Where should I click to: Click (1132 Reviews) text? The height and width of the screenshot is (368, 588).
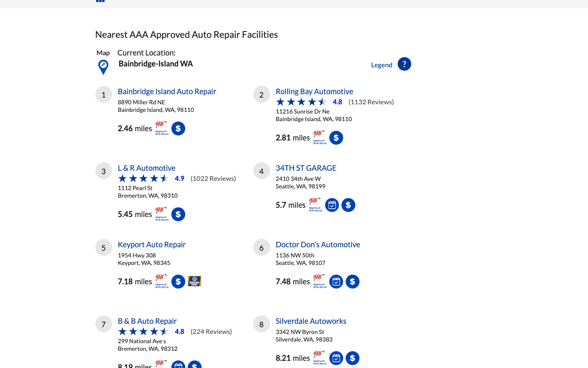point(371,102)
